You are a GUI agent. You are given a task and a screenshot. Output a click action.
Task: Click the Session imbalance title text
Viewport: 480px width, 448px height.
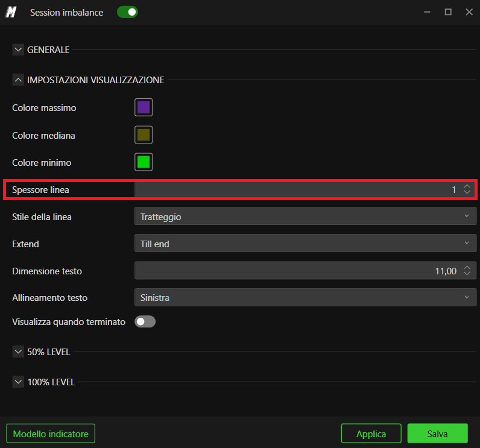(66, 13)
